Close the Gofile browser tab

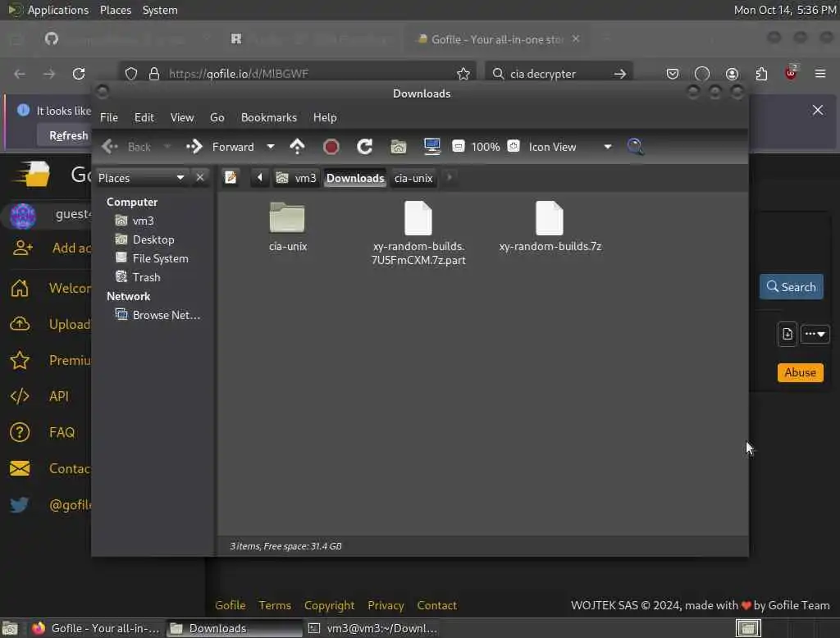[x=576, y=39]
